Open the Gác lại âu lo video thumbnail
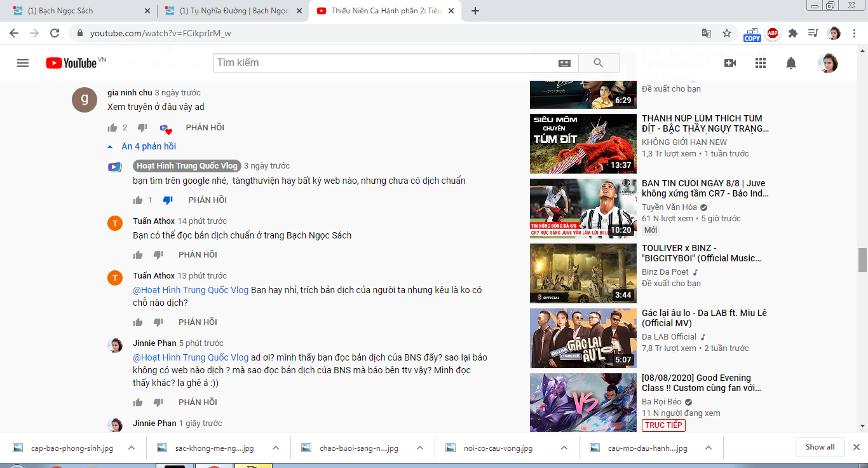 [583, 338]
